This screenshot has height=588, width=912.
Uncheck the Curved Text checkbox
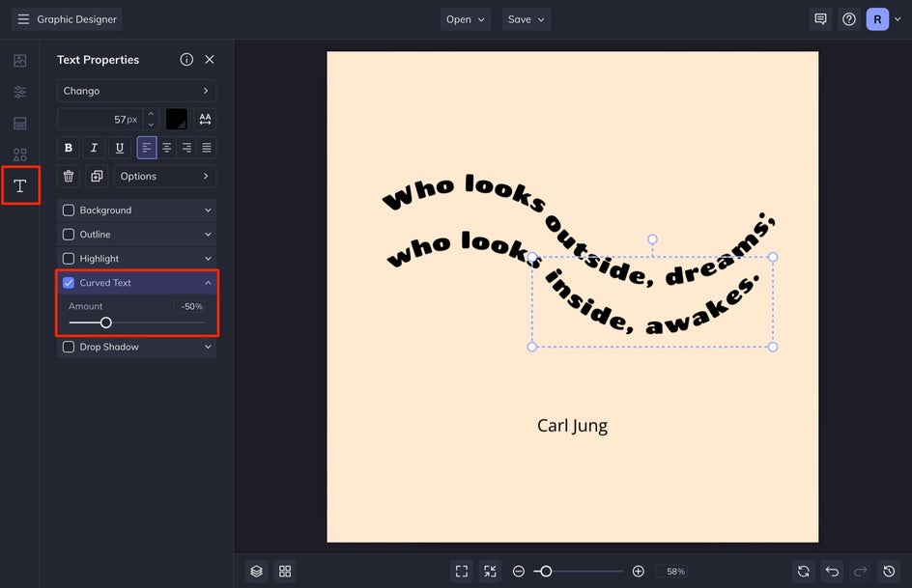pos(69,283)
